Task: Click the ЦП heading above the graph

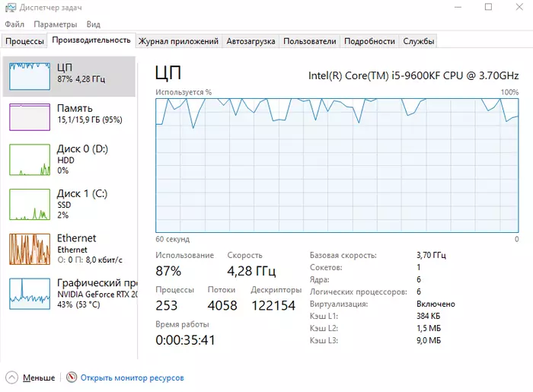Action: tap(168, 73)
